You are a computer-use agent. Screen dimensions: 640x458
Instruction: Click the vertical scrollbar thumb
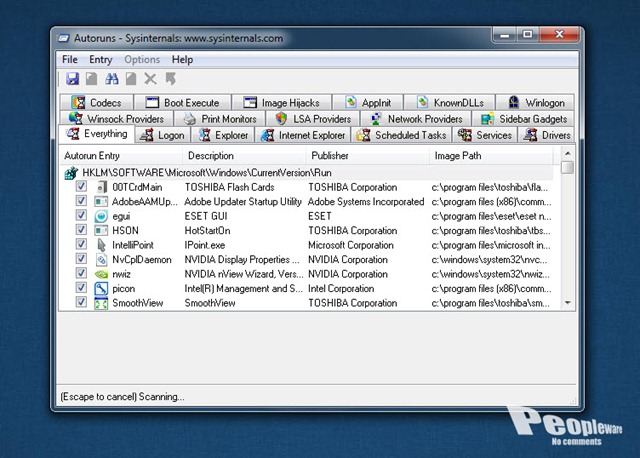567,167
